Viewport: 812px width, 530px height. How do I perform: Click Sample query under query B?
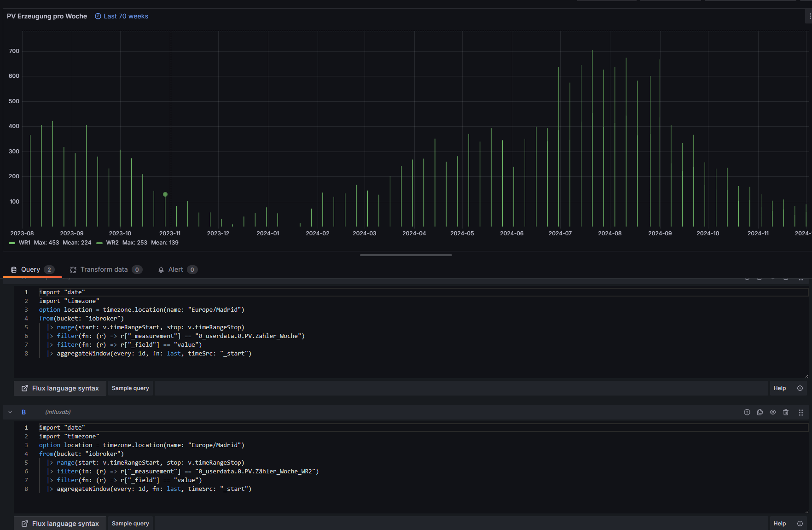(130, 524)
